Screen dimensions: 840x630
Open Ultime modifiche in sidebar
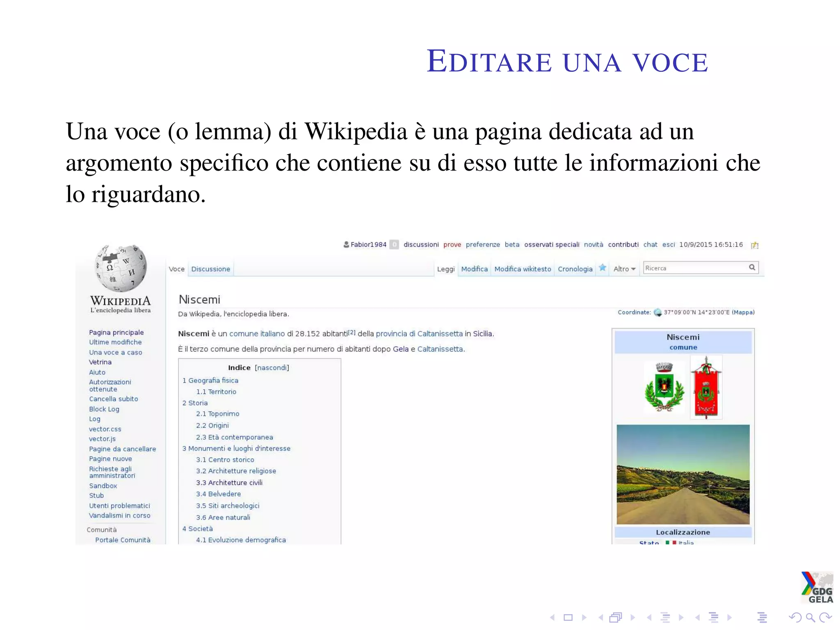point(115,342)
